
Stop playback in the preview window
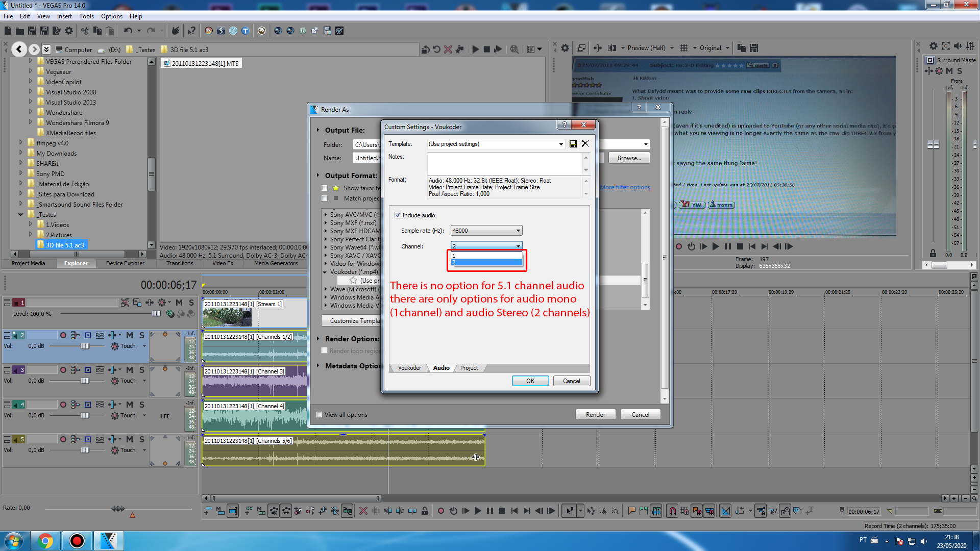click(x=740, y=246)
